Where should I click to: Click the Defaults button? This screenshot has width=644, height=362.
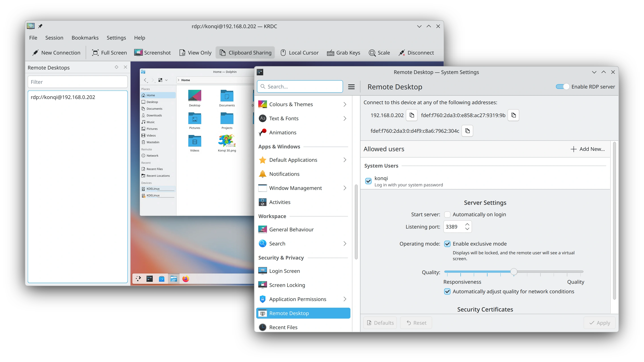pyautogui.click(x=380, y=323)
